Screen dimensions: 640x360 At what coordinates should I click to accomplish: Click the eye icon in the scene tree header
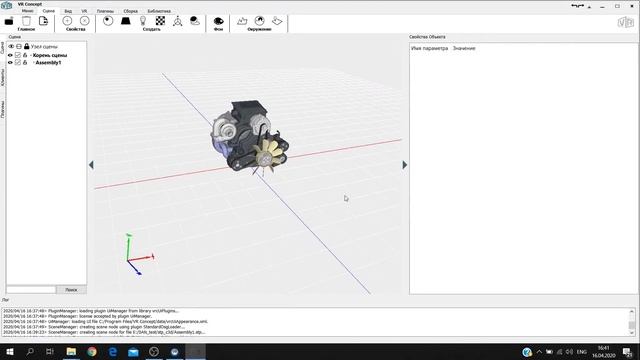(11, 47)
